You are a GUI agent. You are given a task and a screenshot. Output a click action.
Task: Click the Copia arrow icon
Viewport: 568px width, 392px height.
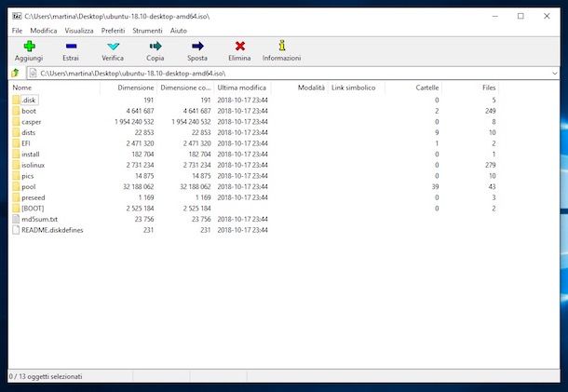(x=156, y=46)
